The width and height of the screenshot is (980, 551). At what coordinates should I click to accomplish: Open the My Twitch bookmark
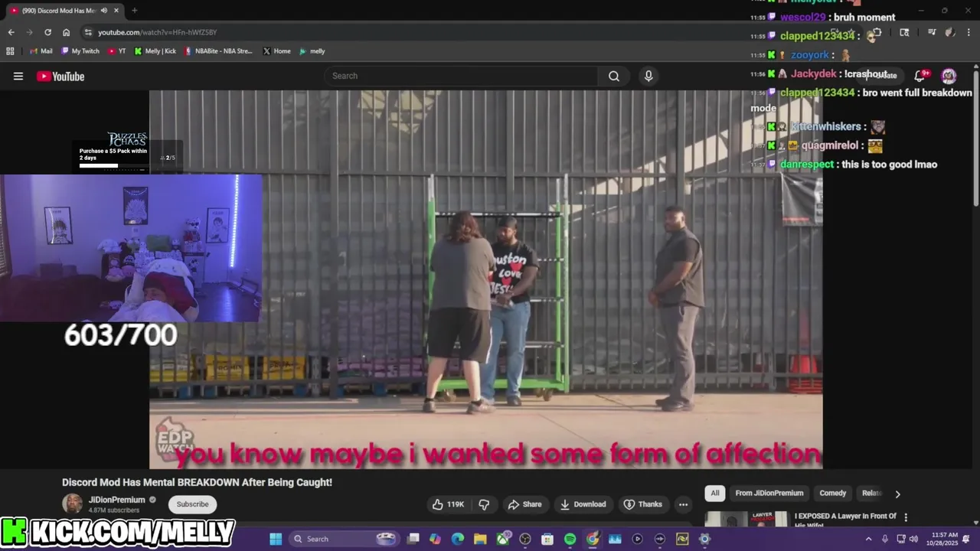click(x=80, y=51)
